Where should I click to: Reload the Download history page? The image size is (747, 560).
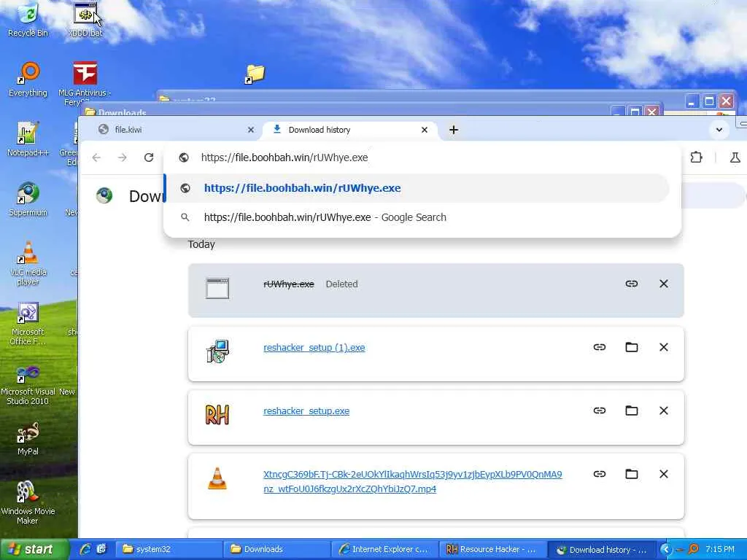click(149, 157)
